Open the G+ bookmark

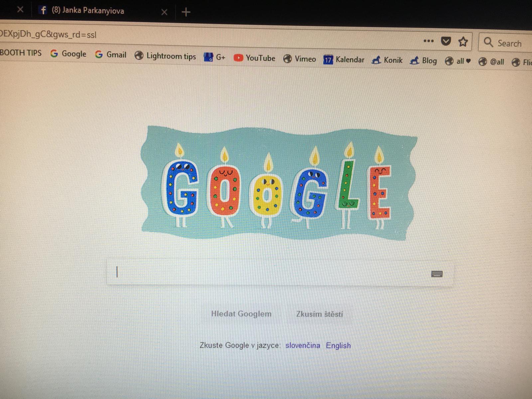pos(215,57)
